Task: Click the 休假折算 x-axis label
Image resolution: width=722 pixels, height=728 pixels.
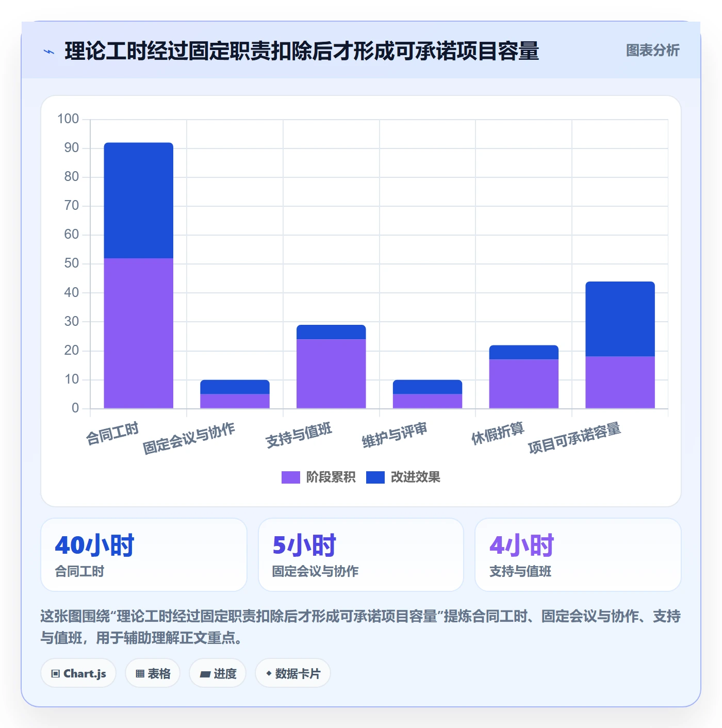Action: [498, 433]
